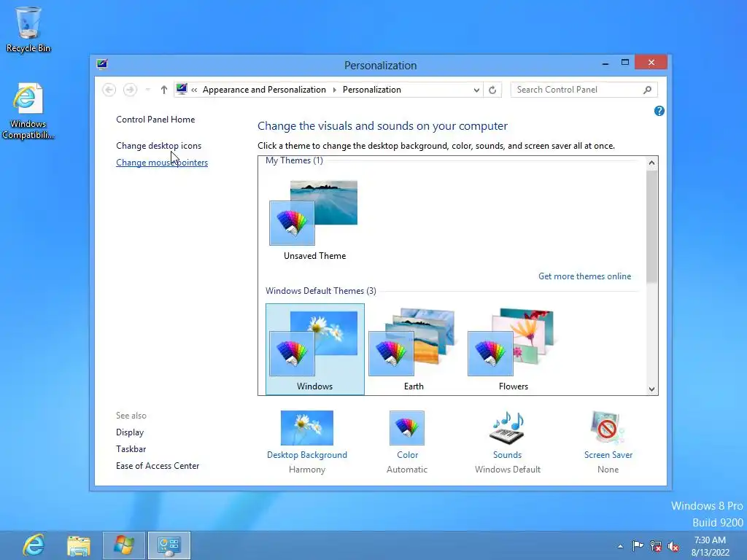Open the Recycle Bin desktop icon
Image resolution: width=747 pixels, height=560 pixels.
click(28, 29)
